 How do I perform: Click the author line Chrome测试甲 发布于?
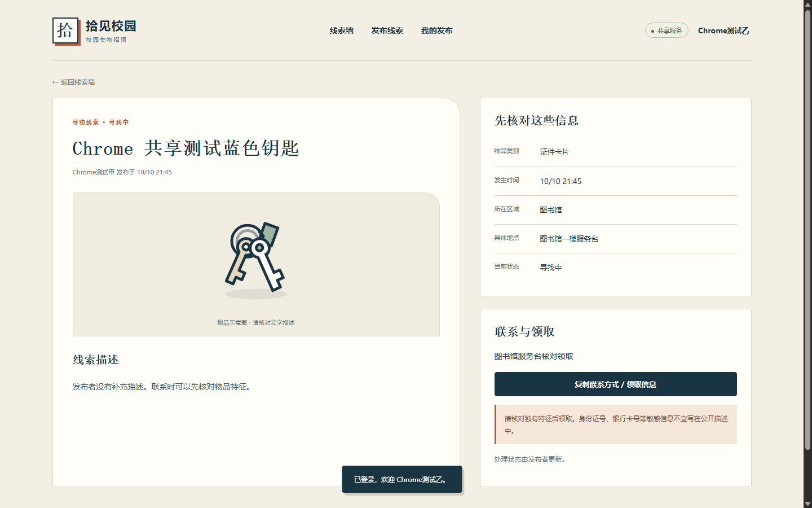(x=104, y=172)
